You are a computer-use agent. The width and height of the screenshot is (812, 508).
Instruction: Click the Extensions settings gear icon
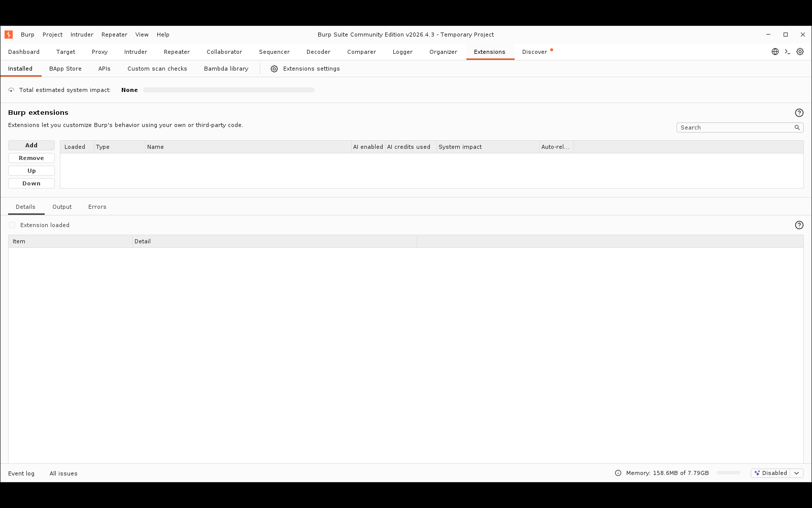point(274,69)
